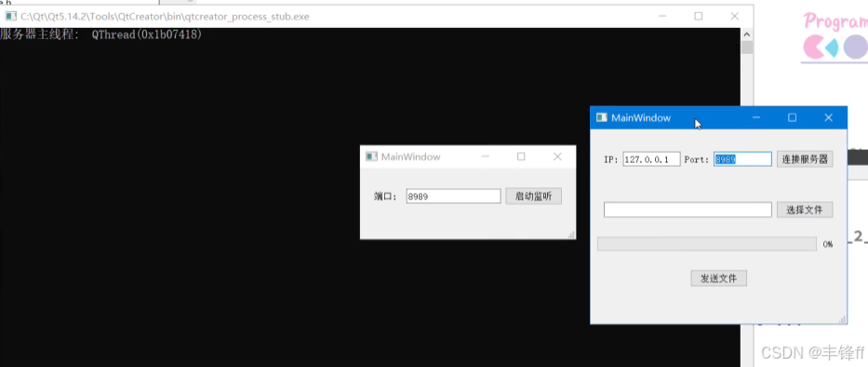Click the qtcreator_process_stub console title icon
This screenshot has height=367, width=868.
10,16
